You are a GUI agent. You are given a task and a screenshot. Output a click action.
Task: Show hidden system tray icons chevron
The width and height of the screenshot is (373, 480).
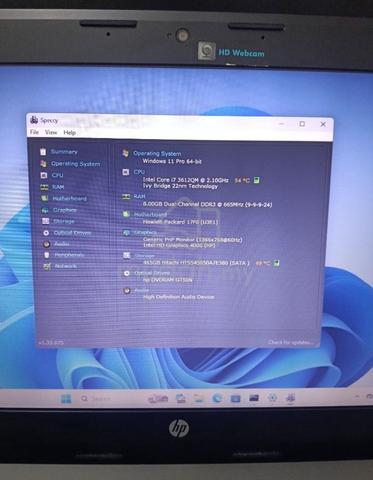point(357,397)
